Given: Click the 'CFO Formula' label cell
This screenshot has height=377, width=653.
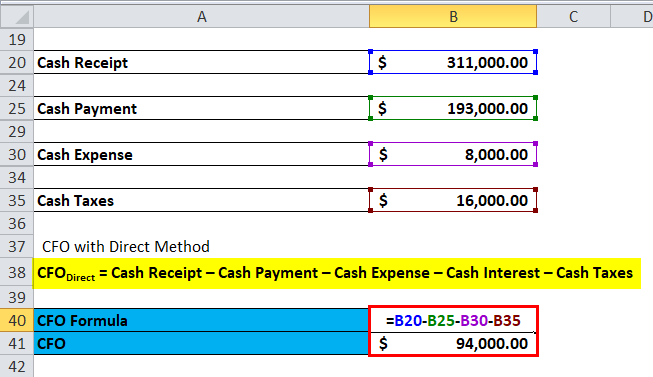Looking at the screenshot, I should (202, 320).
